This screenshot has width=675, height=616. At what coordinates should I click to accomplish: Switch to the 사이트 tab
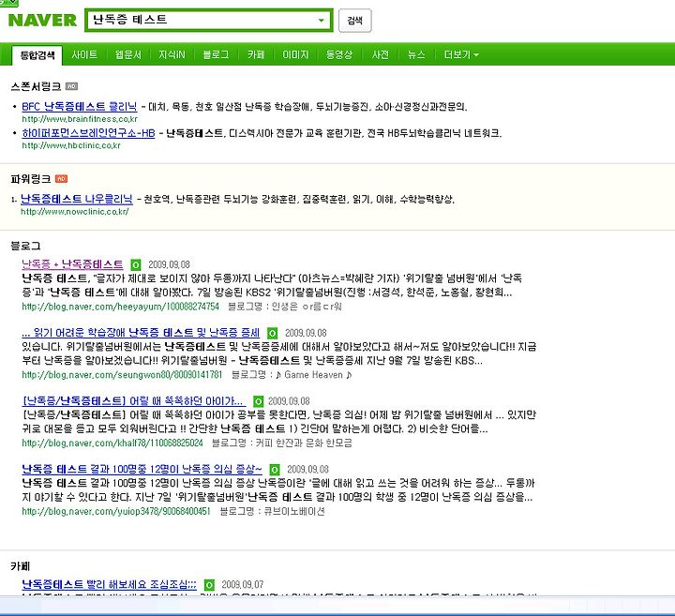pos(84,54)
